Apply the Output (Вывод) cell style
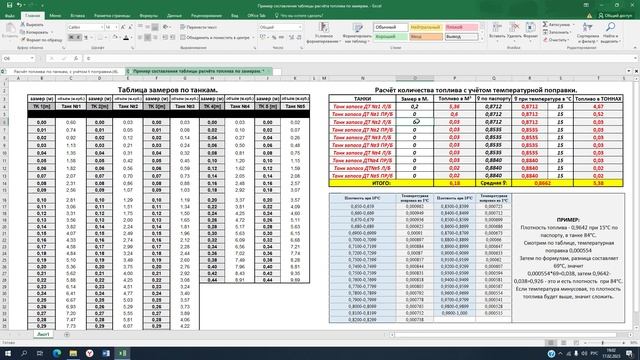Image resolution: width=640 pixels, height=360 pixels. 461,37
